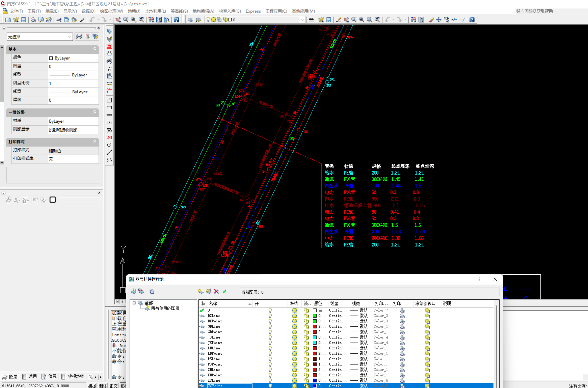Viewport: 588px width, 388px height.
Task: Click New Property Filter button in layer manager
Action: click(x=133, y=292)
